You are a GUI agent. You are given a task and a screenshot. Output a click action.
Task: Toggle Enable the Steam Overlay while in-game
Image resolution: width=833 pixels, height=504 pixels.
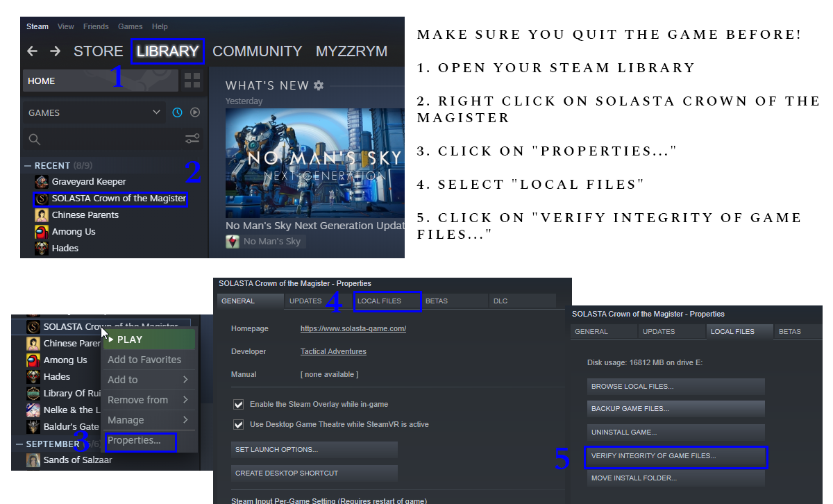[x=239, y=404]
